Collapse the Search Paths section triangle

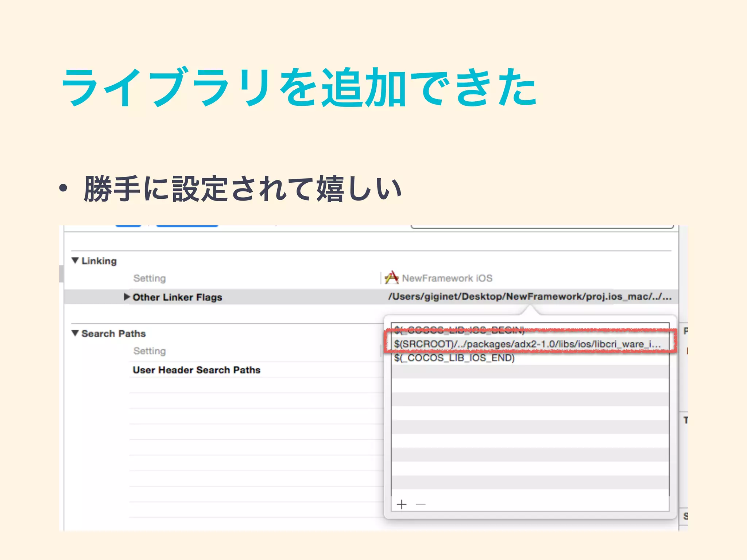click(x=75, y=333)
